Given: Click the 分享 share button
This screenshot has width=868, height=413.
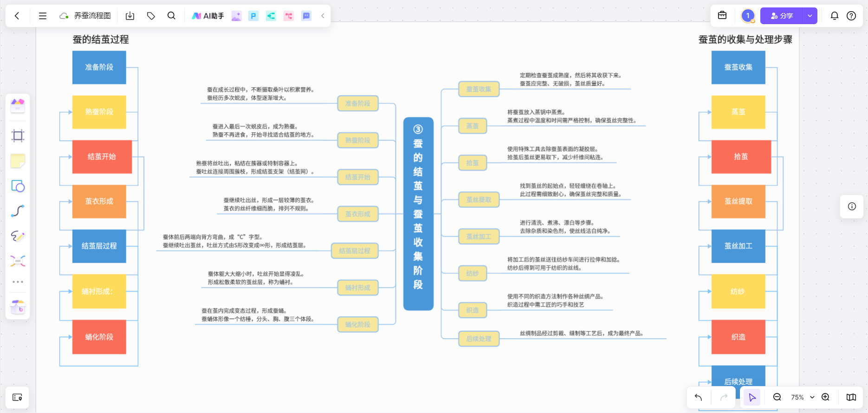Looking at the screenshot, I should pos(782,16).
